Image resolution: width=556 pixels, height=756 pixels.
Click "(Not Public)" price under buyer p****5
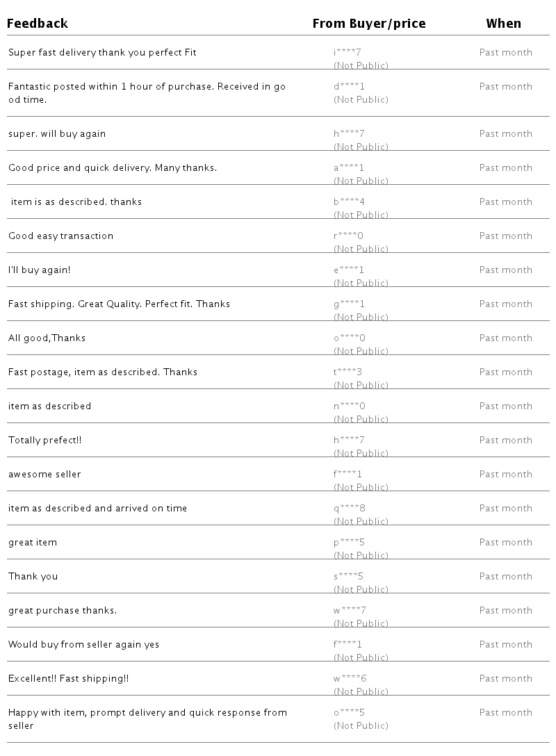click(x=361, y=556)
